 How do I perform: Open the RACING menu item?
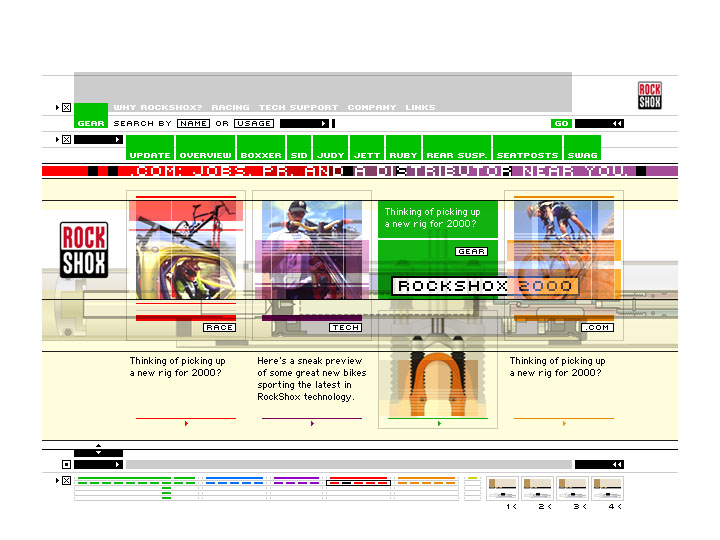tap(230, 107)
